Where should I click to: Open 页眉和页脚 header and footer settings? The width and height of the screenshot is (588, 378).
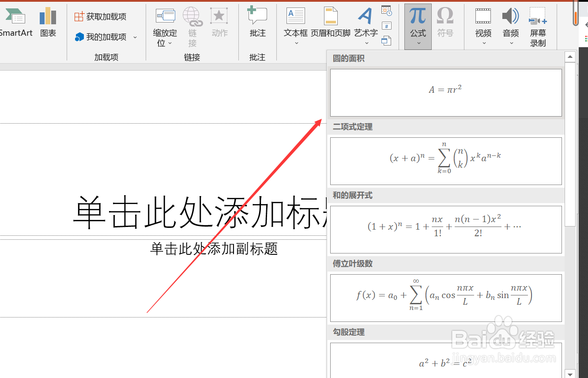coord(330,22)
